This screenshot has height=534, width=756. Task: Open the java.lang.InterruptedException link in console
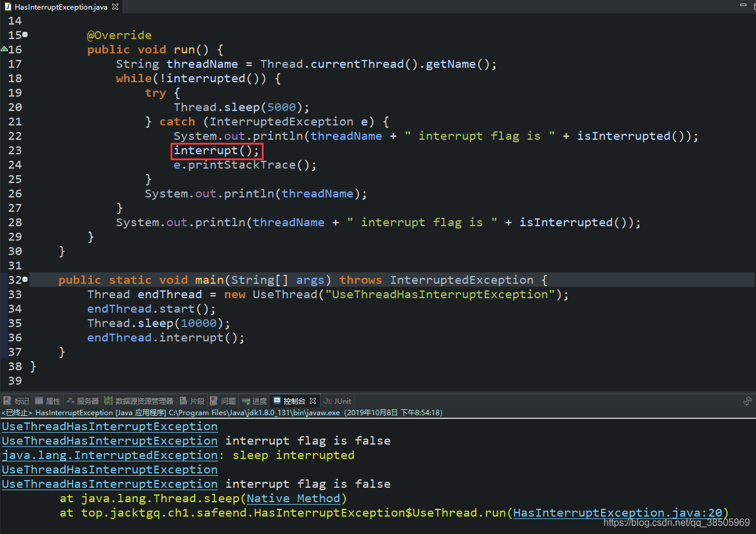109,455
